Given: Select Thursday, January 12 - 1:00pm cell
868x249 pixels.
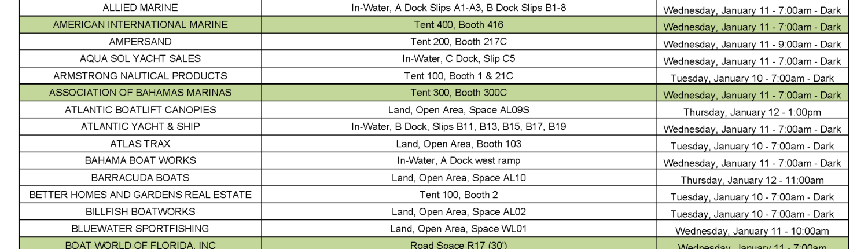Looking at the screenshot, I should [752, 112].
